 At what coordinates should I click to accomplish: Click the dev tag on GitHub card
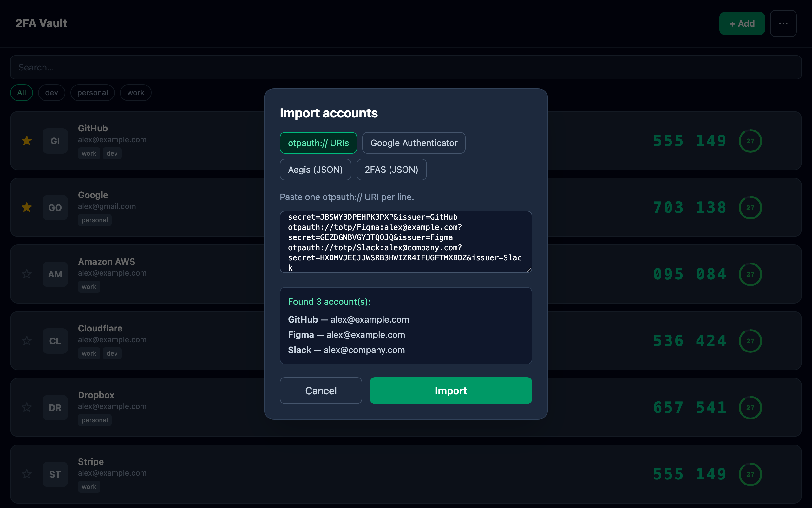pyautogui.click(x=112, y=153)
